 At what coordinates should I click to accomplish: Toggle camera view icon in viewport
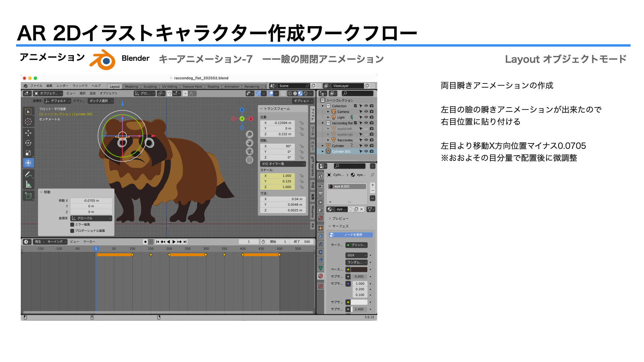tap(250, 152)
